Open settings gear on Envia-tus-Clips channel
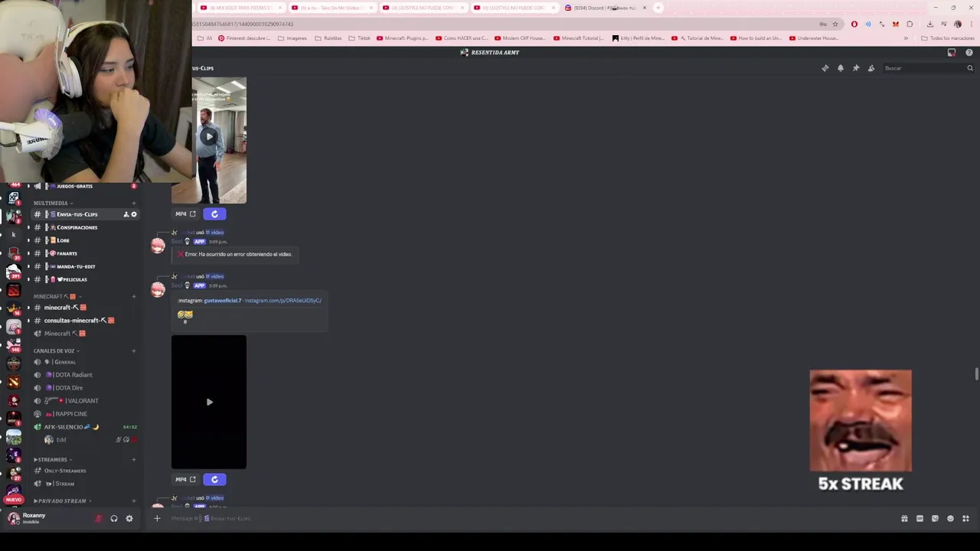The width and height of the screenshot is (980, 551). (x=134, y=214)
